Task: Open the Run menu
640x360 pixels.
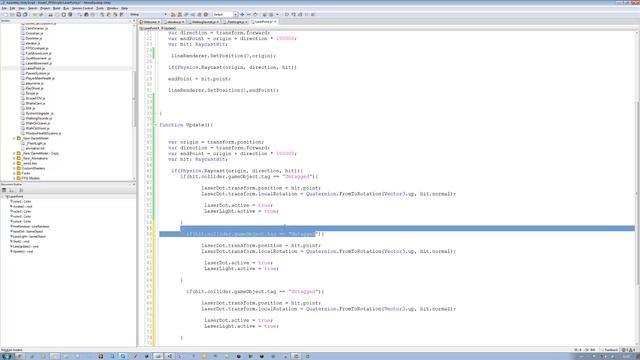Action: click(x=66, y=8)
